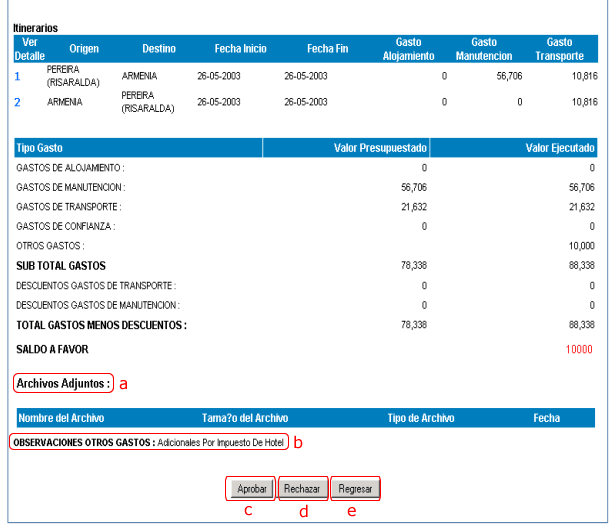This screenshot has width=611, height=525.
Task: Click the Destino column header
Action: 159,48
